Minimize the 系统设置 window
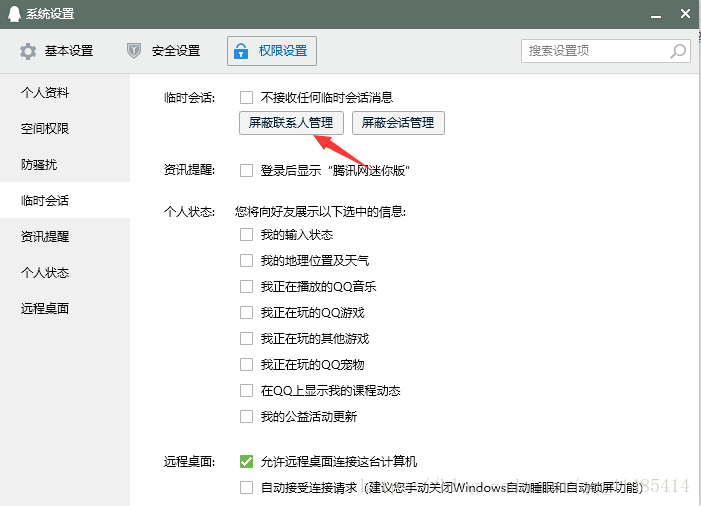701x506 pixels. pos(656,15)
